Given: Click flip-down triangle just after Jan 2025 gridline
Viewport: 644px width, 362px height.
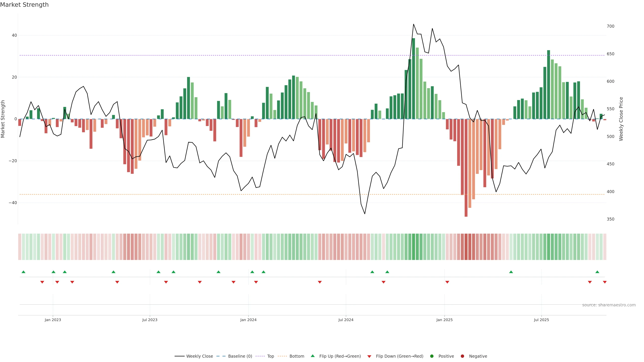Looking at the screenshot, I should click(x=447, y=282).
